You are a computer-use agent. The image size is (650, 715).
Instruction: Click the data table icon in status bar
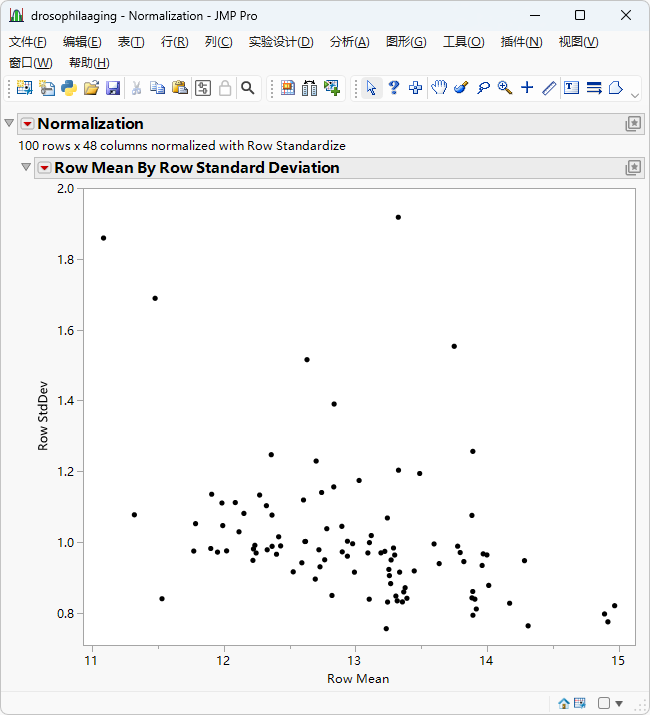(x=580, y=703)
